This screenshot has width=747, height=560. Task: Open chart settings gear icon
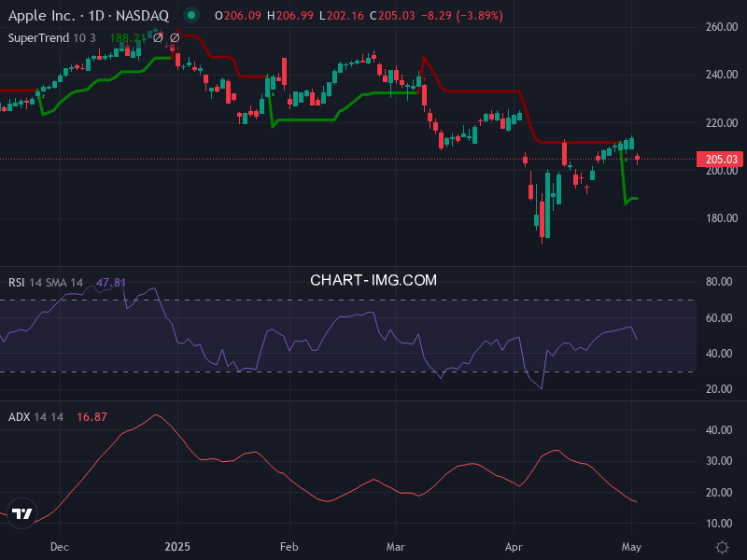[x=722, y=547]
